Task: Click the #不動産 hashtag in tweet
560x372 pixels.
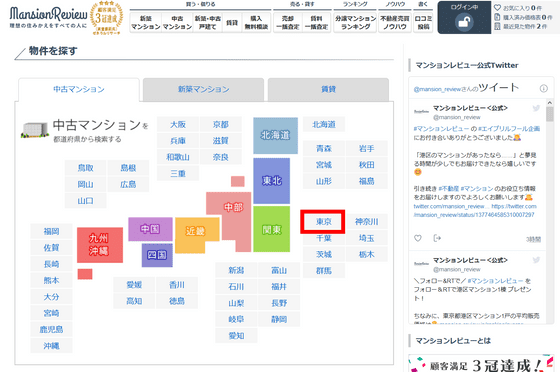Action: click(x=449, y=188)
